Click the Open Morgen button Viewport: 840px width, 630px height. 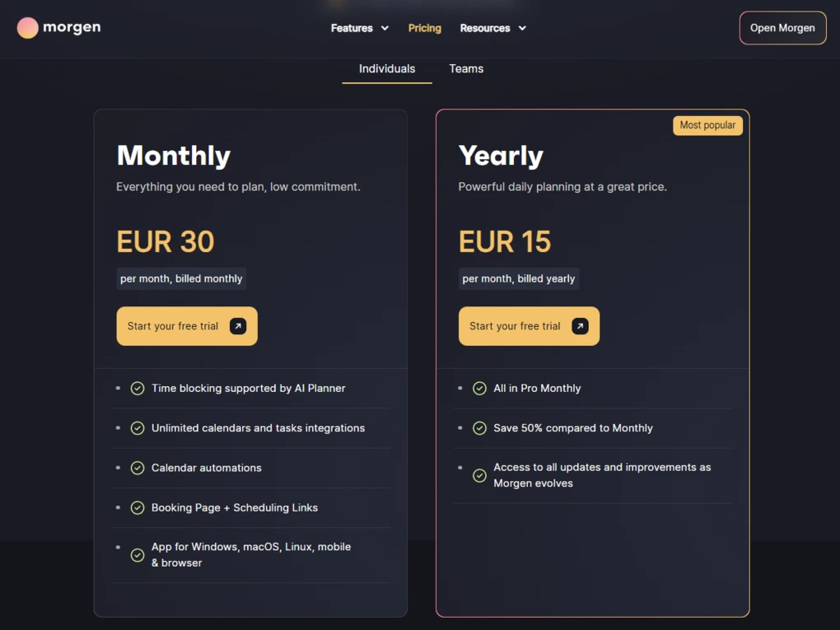tap(782, 27)
